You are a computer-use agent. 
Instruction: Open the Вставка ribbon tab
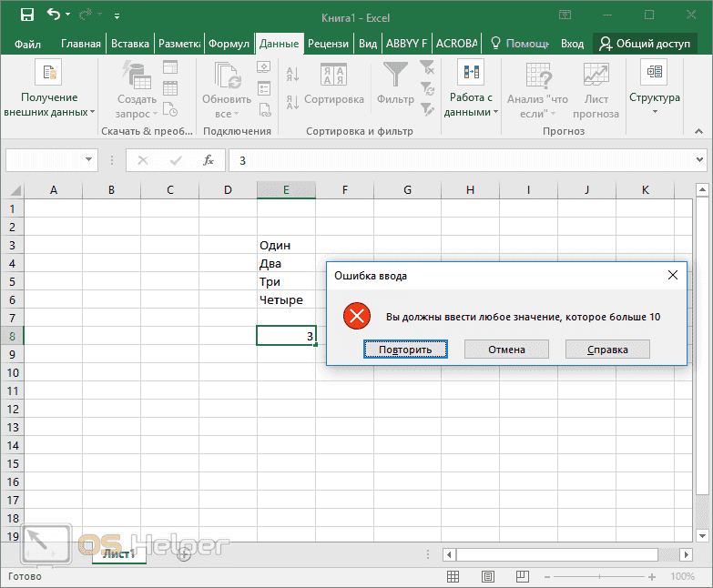click(x=130, y=43)
